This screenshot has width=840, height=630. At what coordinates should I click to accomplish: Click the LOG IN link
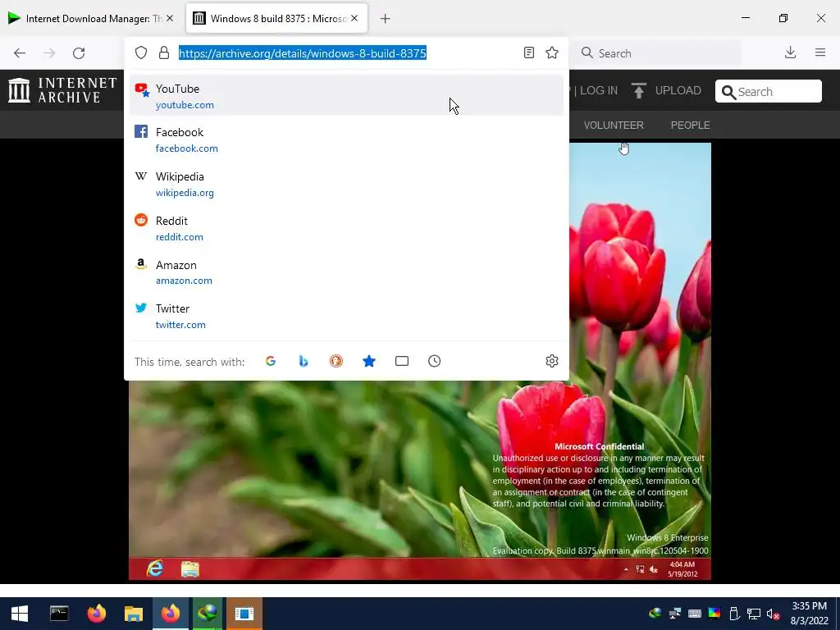tap(598, 90)
